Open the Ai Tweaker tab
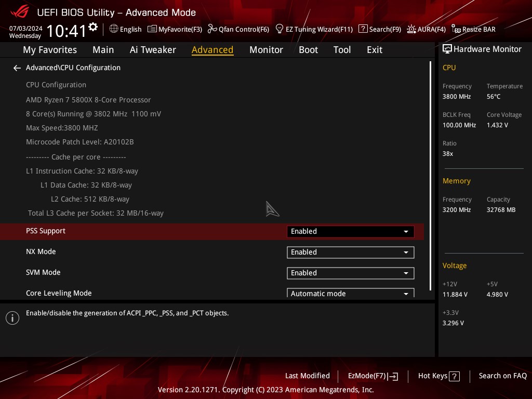The image size is (532, 399). click(x=153, y=50)
